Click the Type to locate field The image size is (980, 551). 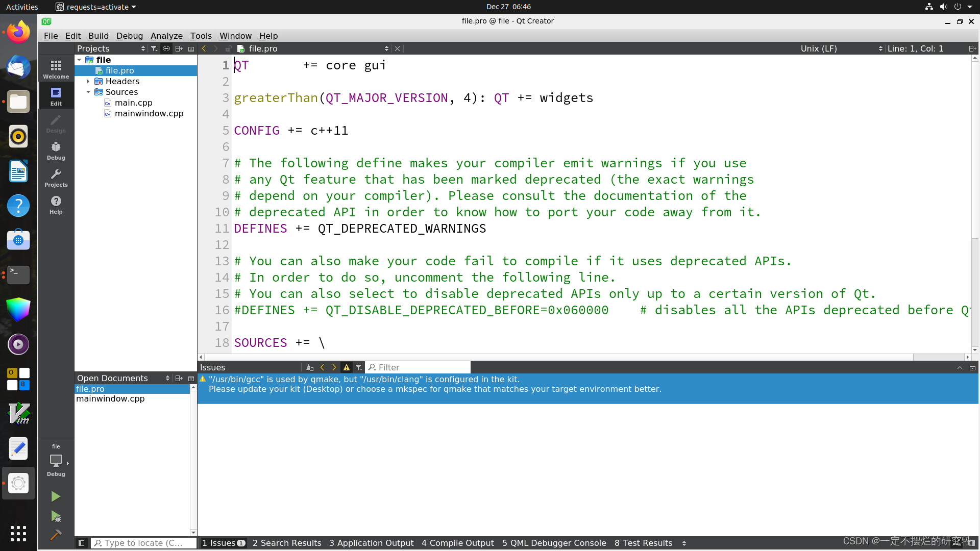click(143, 543)
